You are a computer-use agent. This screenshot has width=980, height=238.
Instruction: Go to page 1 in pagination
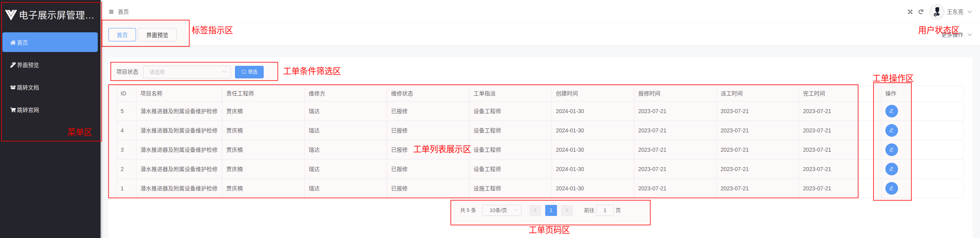coord(551,210)
